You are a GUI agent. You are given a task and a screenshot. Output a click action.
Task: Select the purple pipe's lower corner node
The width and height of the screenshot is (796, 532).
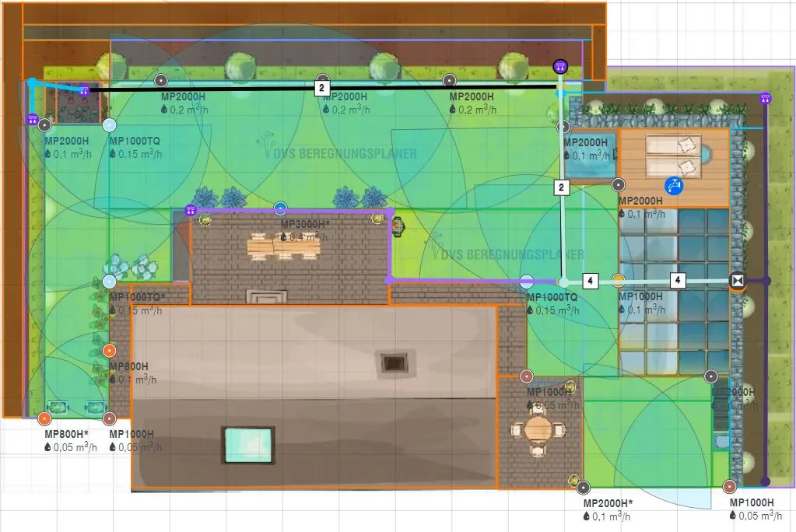[389, 280]
